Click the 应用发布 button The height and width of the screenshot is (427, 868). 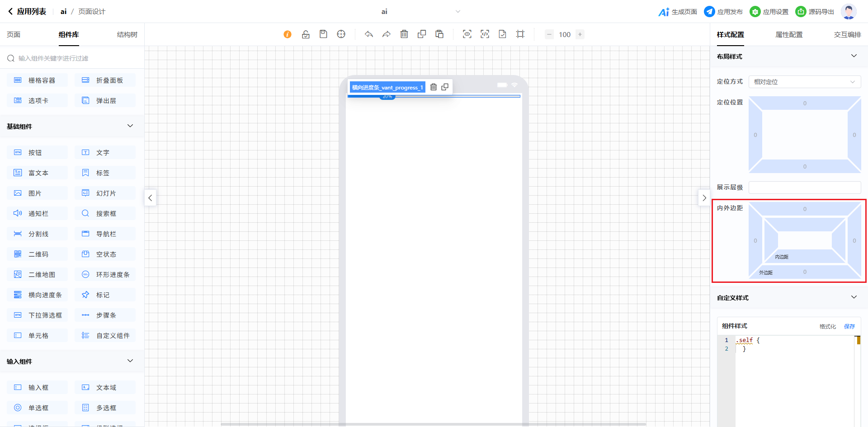pos(723,12)
